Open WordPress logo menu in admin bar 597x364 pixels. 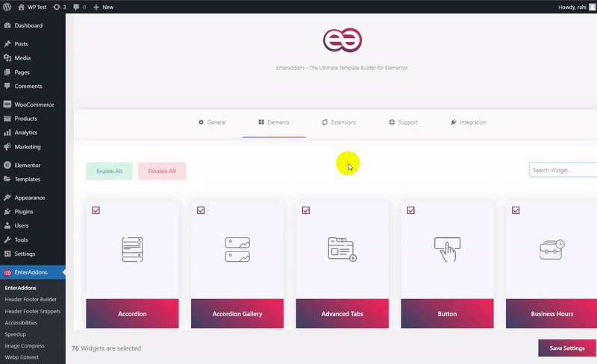tap(7, 7)
